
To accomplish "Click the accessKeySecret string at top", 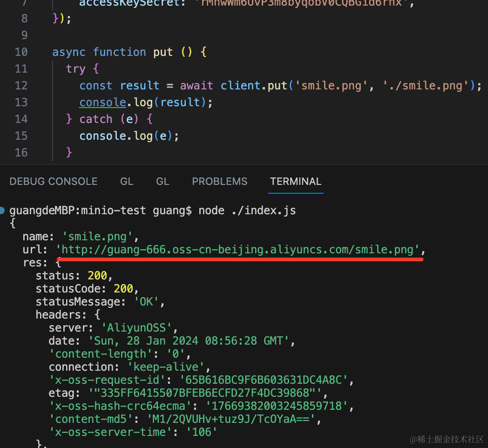I will [302, 3].
